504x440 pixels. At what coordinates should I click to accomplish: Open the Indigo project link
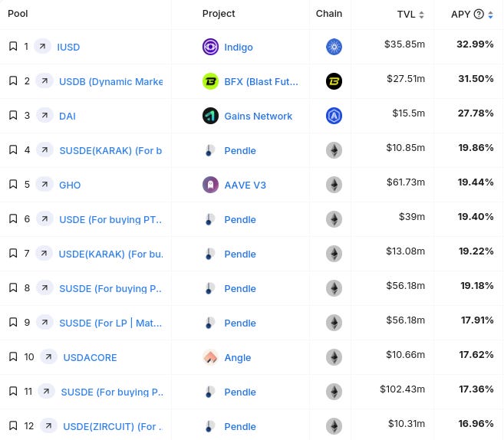point(239,48)
